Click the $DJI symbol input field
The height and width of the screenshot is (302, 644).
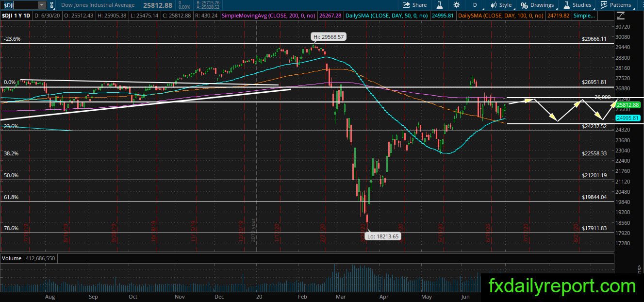(x=18, y=5)
